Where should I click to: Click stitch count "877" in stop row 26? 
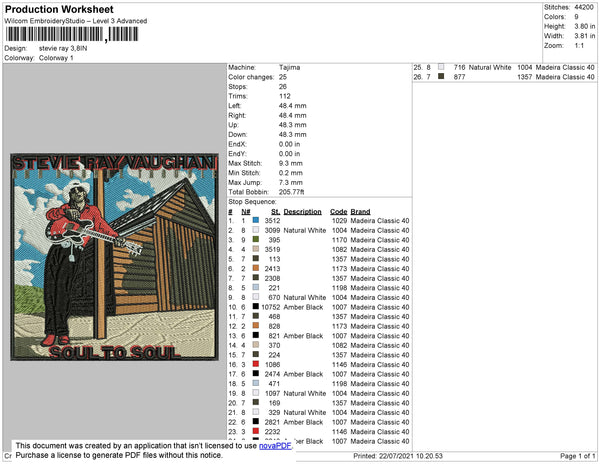459,77
